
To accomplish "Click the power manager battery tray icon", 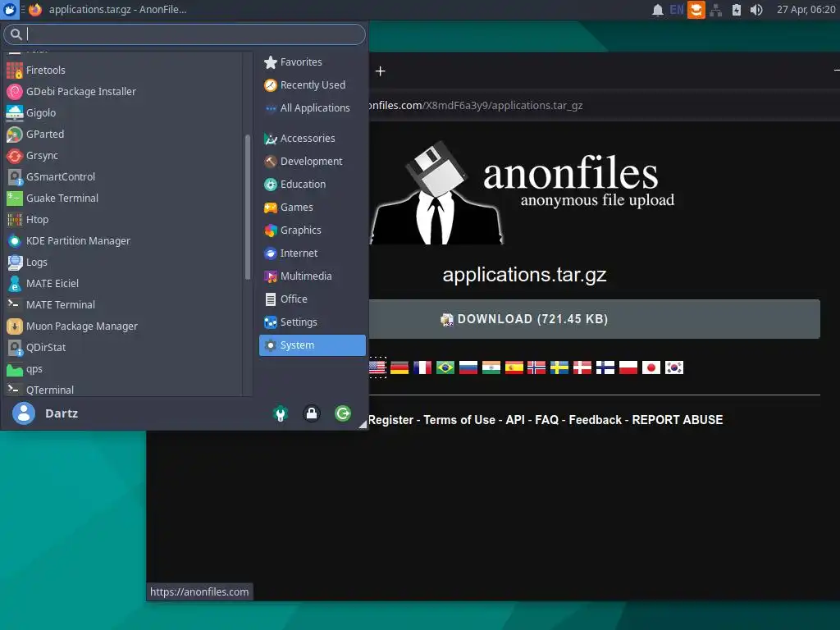I will pos(737,10).
